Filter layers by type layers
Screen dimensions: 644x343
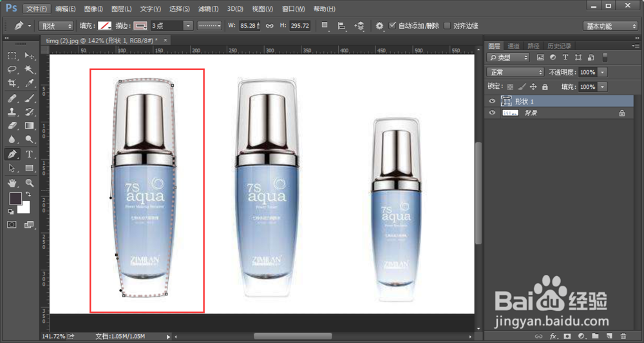565,57
